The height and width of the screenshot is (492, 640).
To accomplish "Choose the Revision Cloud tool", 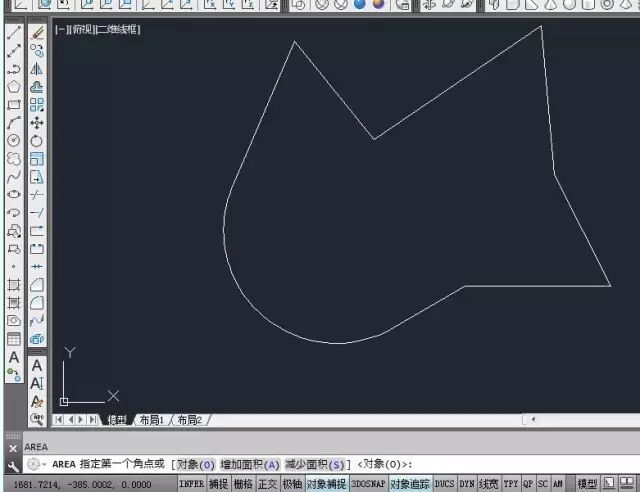I will pyautogui.click(x=14, y=158).
